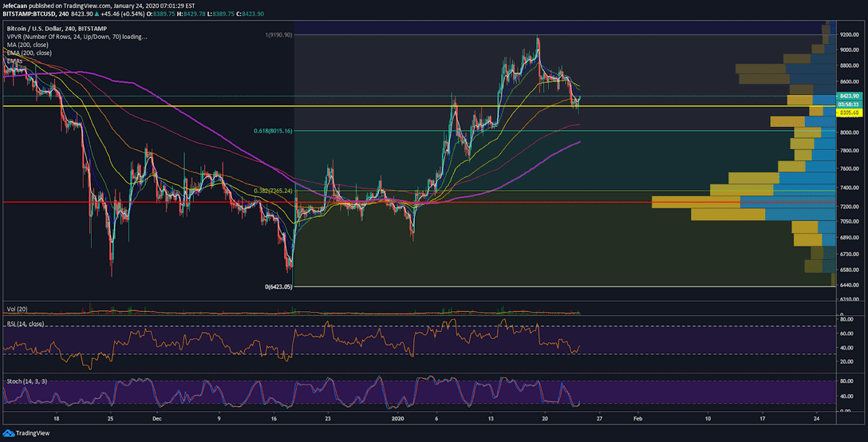868x442 pixels.
Task: Select the VPVR indicator legend entry
Action: [77, 37]
